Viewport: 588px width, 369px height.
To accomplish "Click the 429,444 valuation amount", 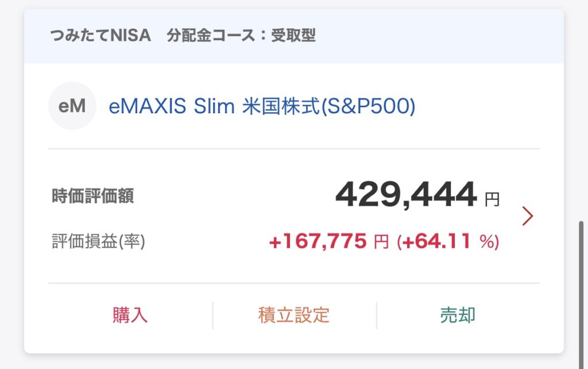I will 406,194.
